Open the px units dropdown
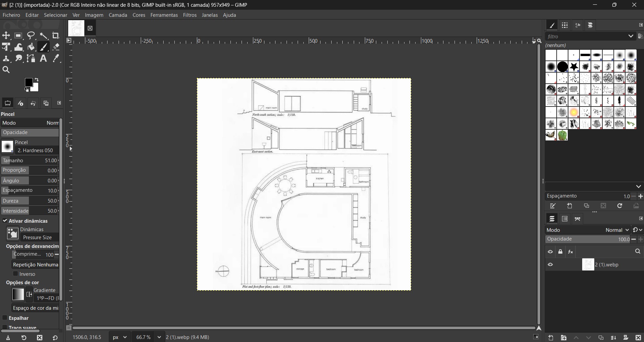 click(120, 337)
